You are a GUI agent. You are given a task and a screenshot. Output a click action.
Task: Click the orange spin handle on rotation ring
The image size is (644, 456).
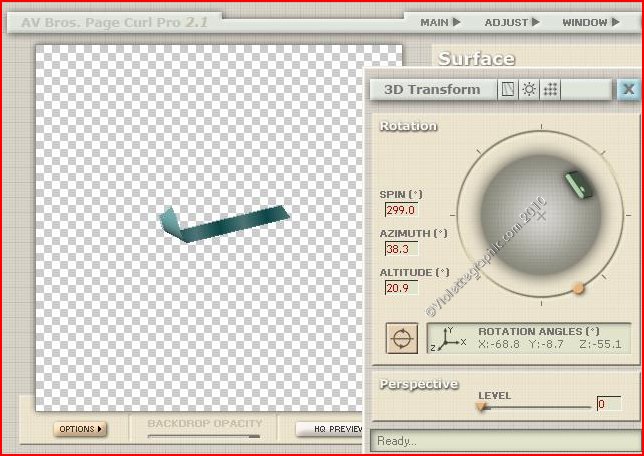point(578,288)
